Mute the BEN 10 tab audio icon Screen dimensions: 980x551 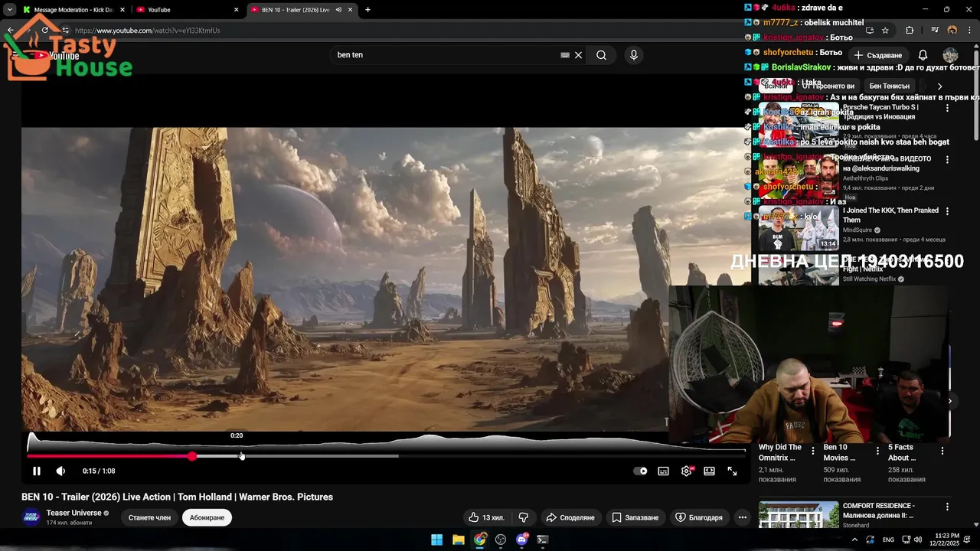click(338, 10)
